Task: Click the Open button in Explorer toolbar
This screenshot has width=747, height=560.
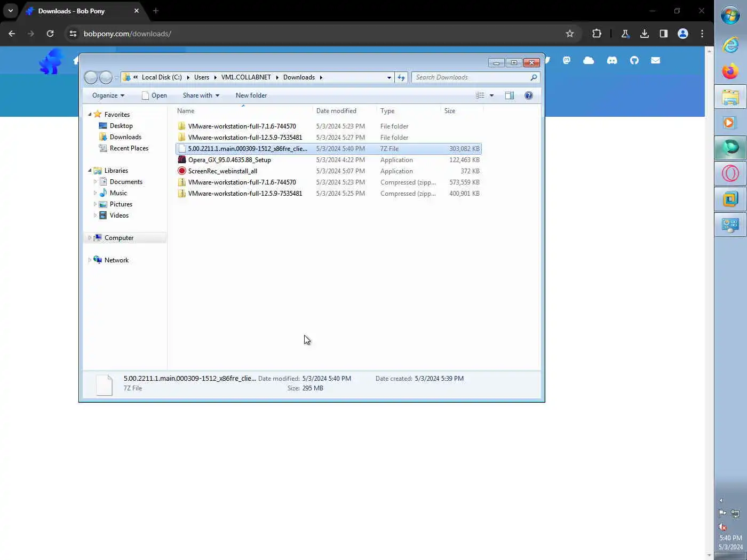Action: [x=154, y=95]
